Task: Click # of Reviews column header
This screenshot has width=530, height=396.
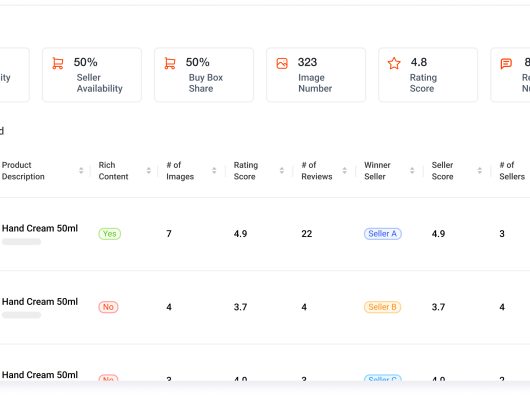Action: click(317, 171)
